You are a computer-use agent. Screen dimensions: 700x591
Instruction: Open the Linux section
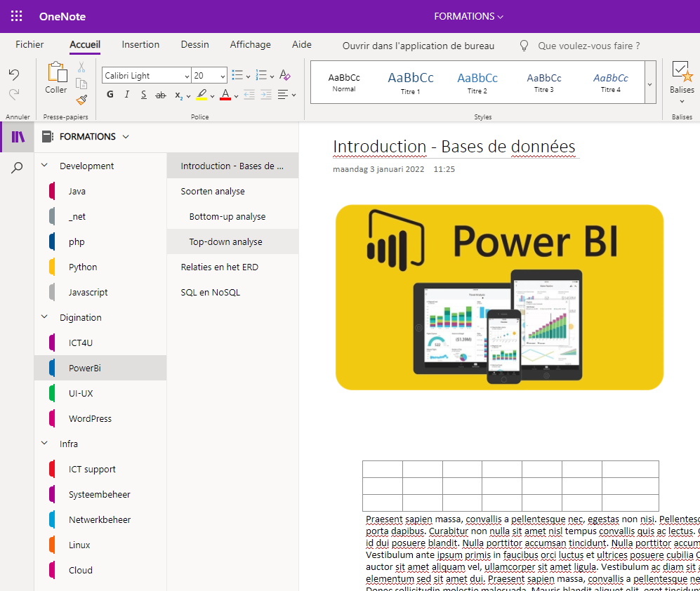(100, 545)
